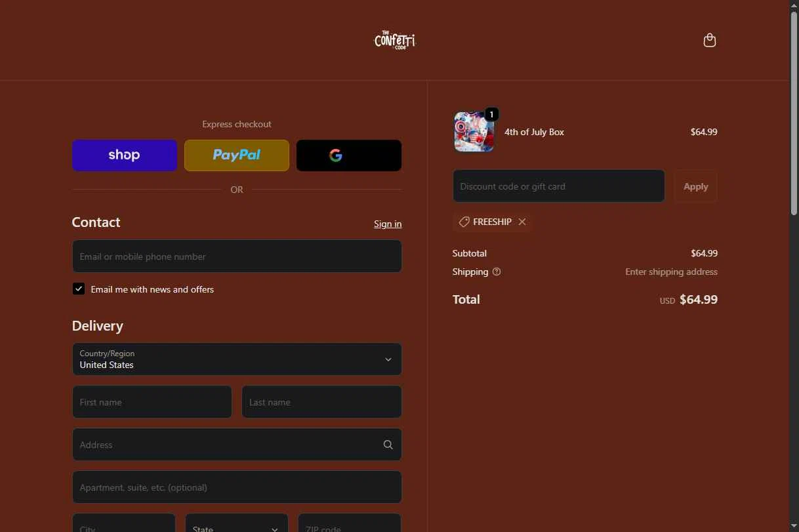Click into the First name field
799x532 pixels.
click(x=152, y=402)
